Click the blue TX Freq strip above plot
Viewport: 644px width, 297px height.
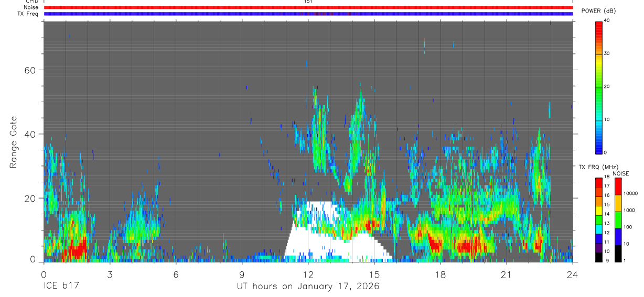click(308, 14)
